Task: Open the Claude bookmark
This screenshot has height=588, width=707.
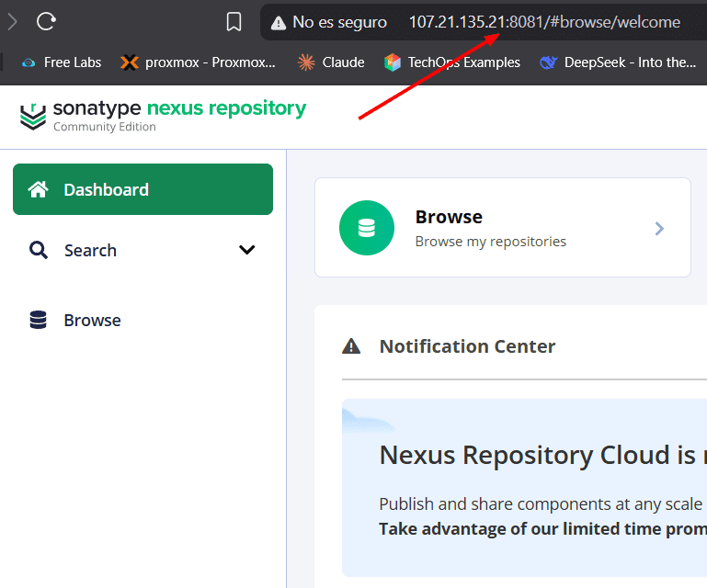Action: coord(331,62)
